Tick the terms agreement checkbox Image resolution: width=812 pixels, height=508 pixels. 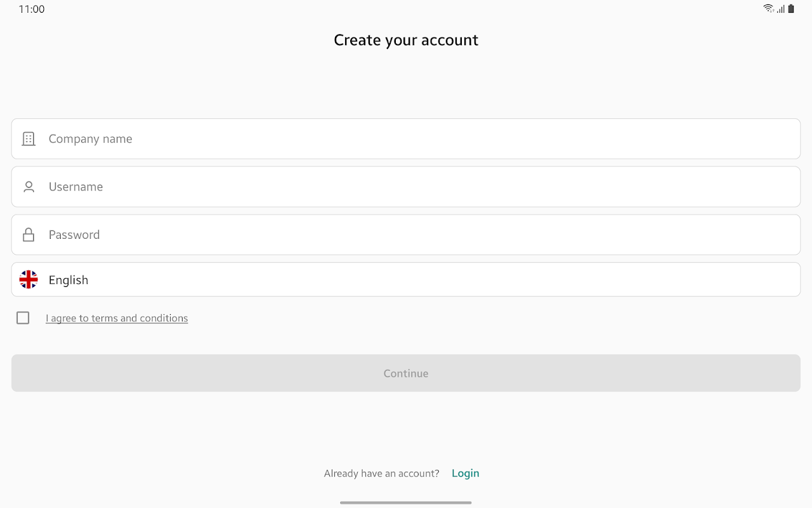[23, 318]
